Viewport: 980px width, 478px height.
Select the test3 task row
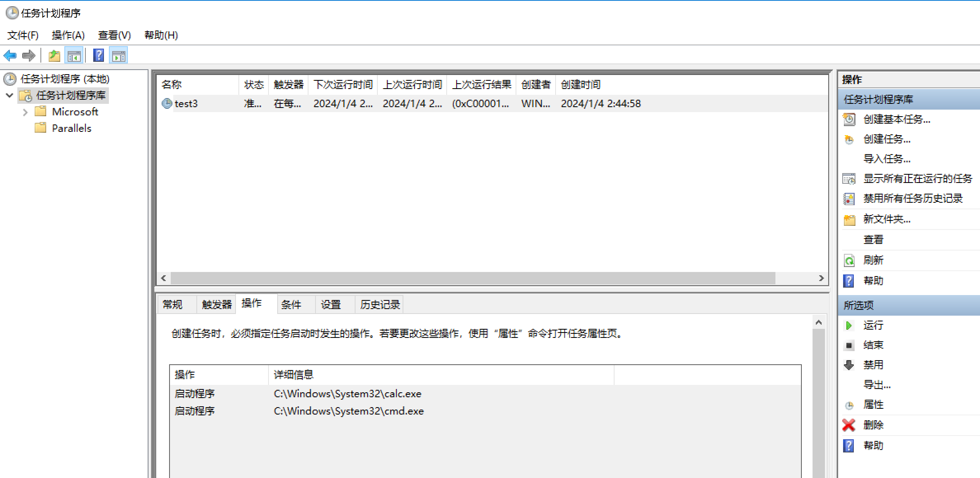click(x=186, y=104)
